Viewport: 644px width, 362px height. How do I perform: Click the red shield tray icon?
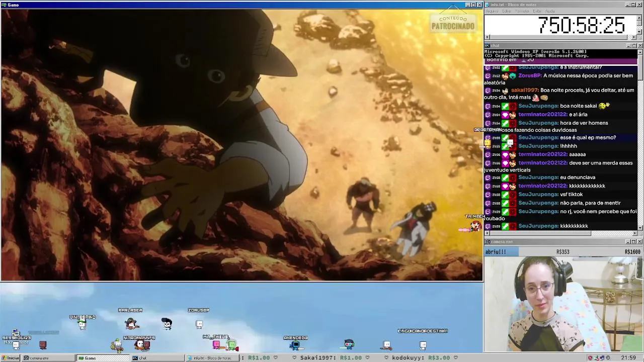tap(590, 358)
